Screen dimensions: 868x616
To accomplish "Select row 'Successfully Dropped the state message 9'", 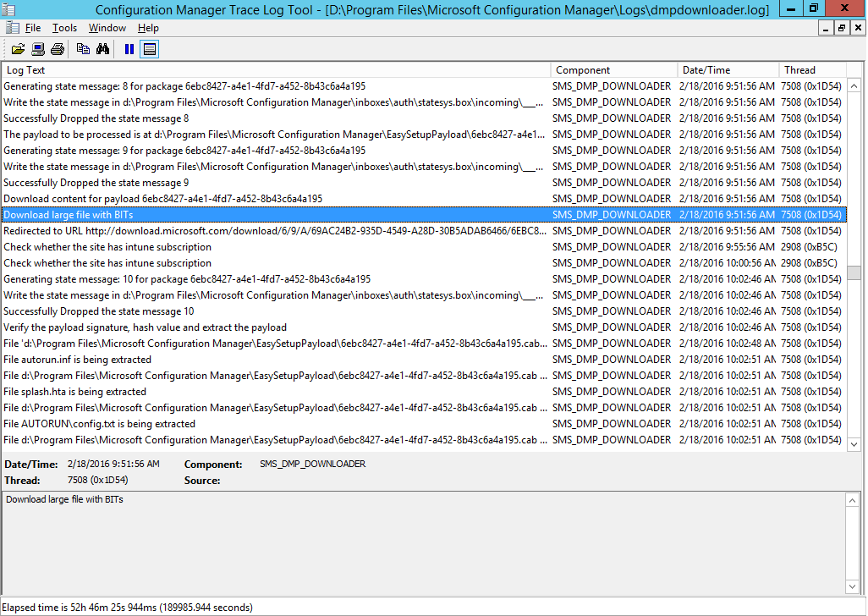I will (424, 183).
